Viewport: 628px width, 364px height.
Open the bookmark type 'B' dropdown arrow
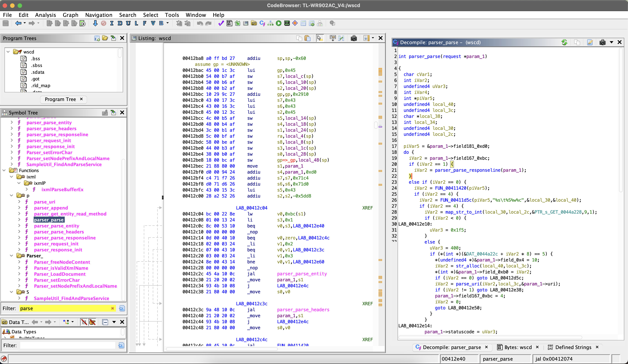167,23
